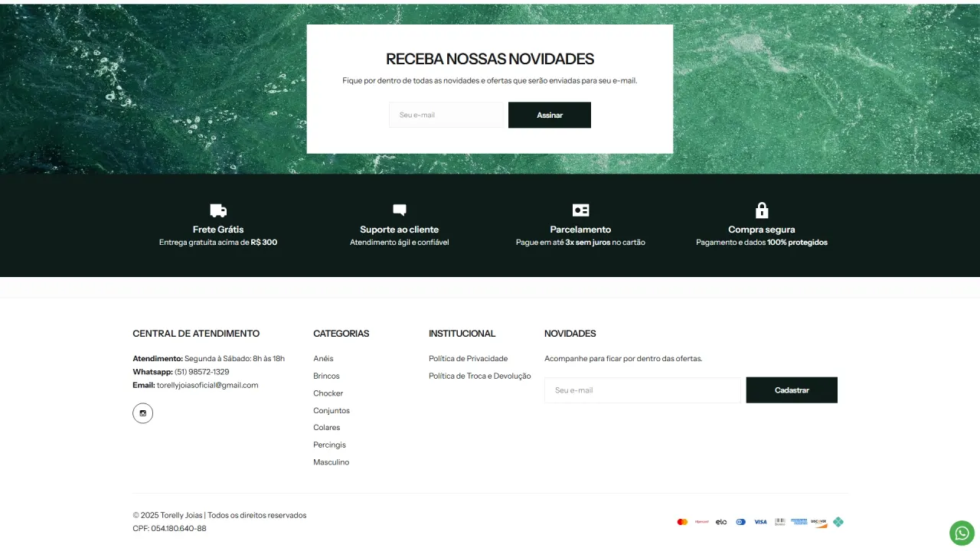This screenshot has width=980, height=551.
Task: Focus the top newsletter Seu e-mail field
Action: pos(446,115)
